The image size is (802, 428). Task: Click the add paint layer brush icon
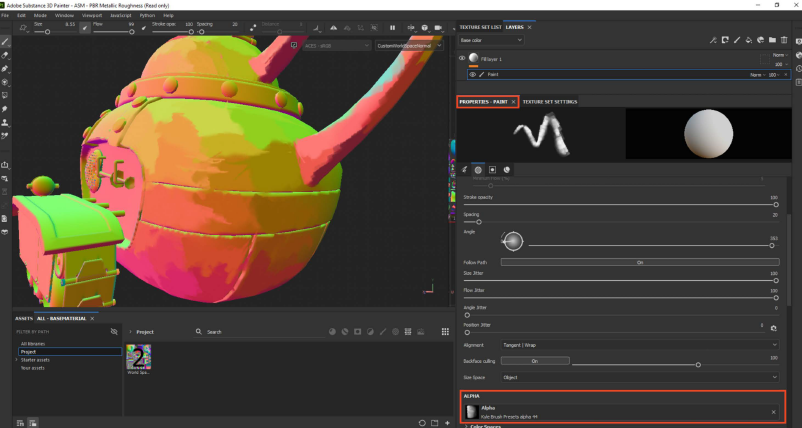click(736, 40)
